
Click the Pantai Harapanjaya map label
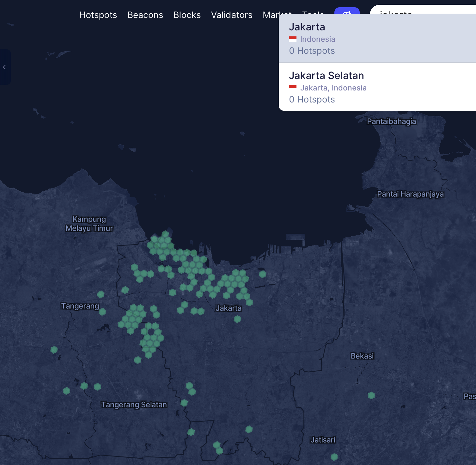click(x=410, y=194)
